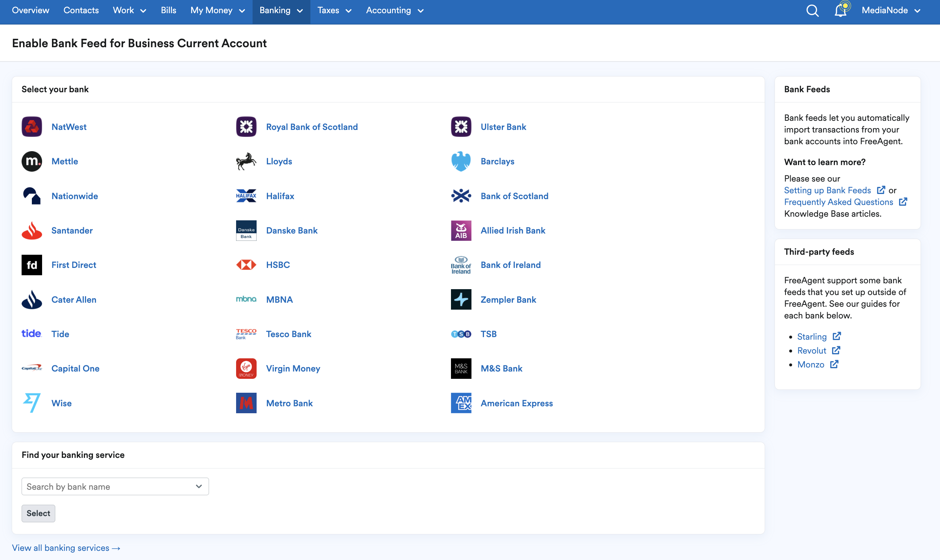Click the Lloyds black horse logo
Image resolution: width=940 pixels, height=560 pixels.
point(246,161)
